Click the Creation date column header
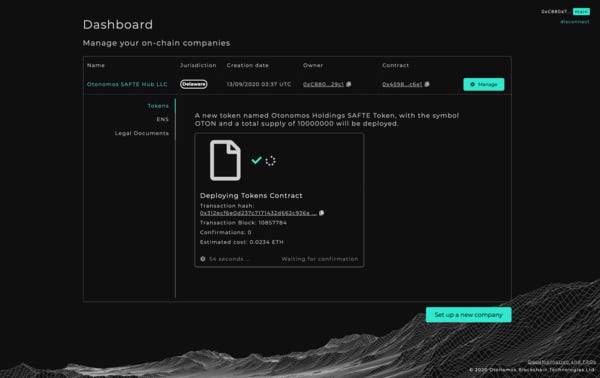 tap(248, 65)
